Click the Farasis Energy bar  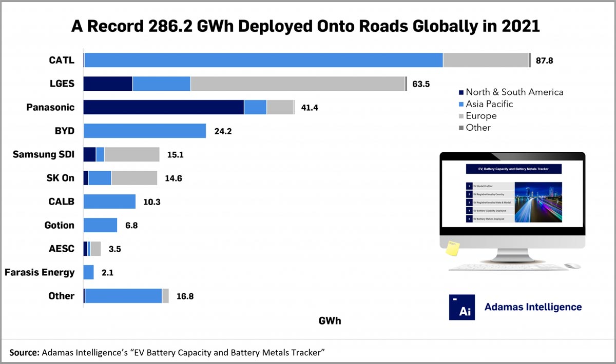tap(88, 272)
